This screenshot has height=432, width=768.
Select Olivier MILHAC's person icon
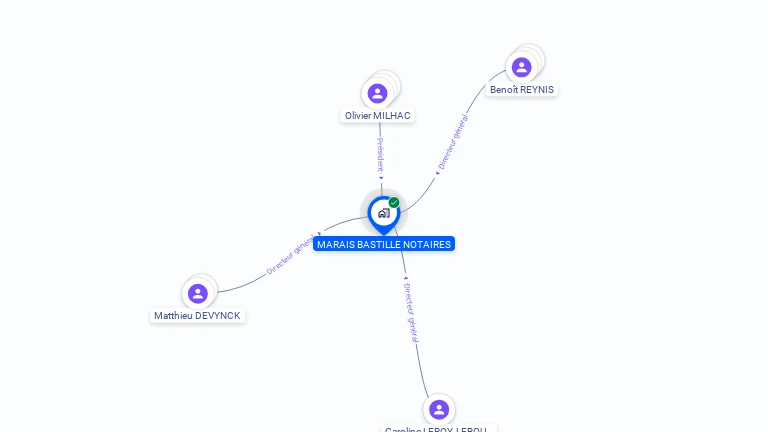[377, 93]
